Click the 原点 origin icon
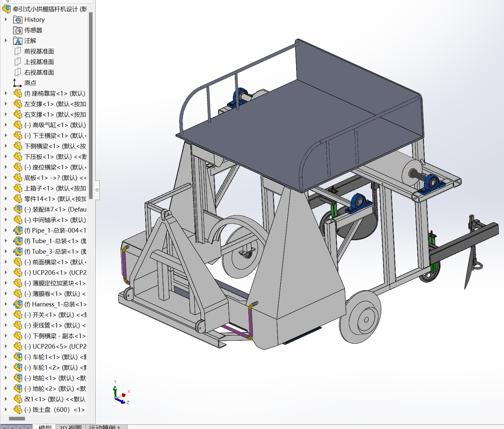The height and width of the screenshot is (429, 504). [x=18, y=83]
